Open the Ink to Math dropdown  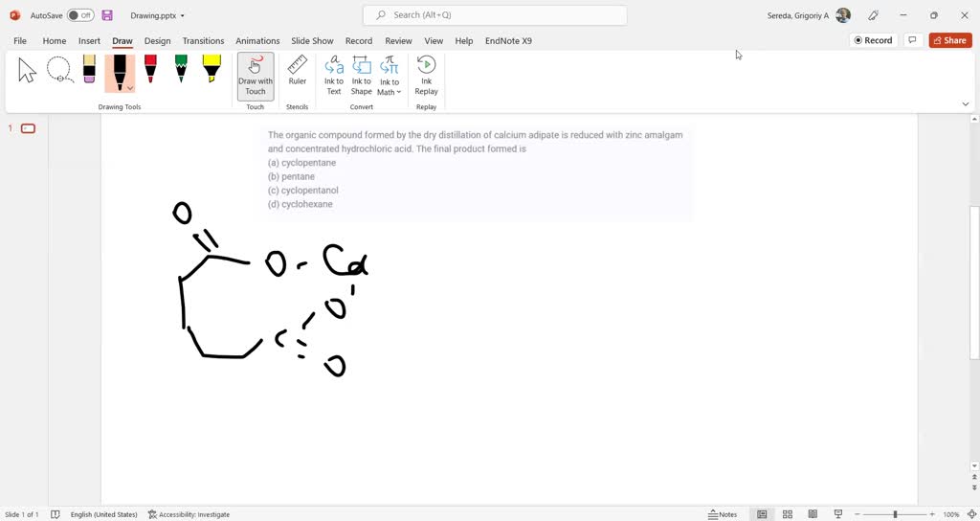389,76
